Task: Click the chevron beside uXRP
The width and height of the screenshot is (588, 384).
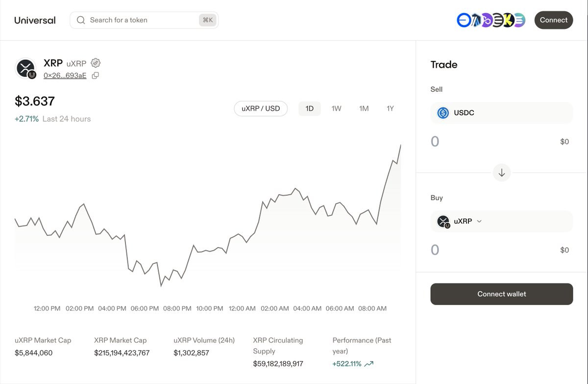Action: click(479, 221)
